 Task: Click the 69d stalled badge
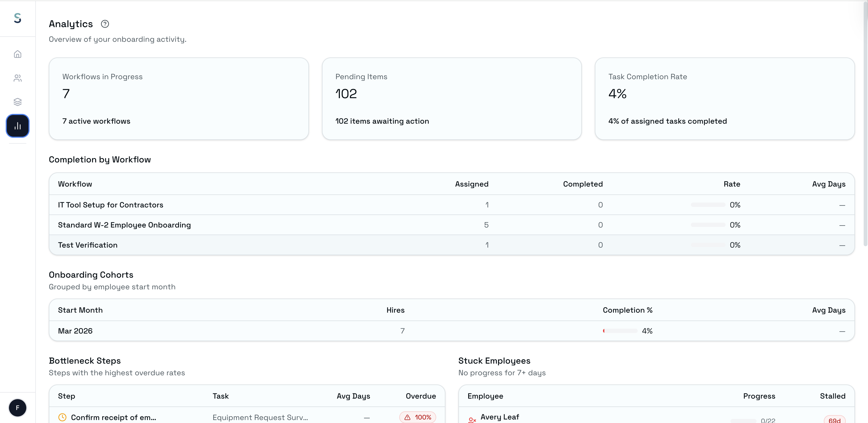(x=834, y=420)
